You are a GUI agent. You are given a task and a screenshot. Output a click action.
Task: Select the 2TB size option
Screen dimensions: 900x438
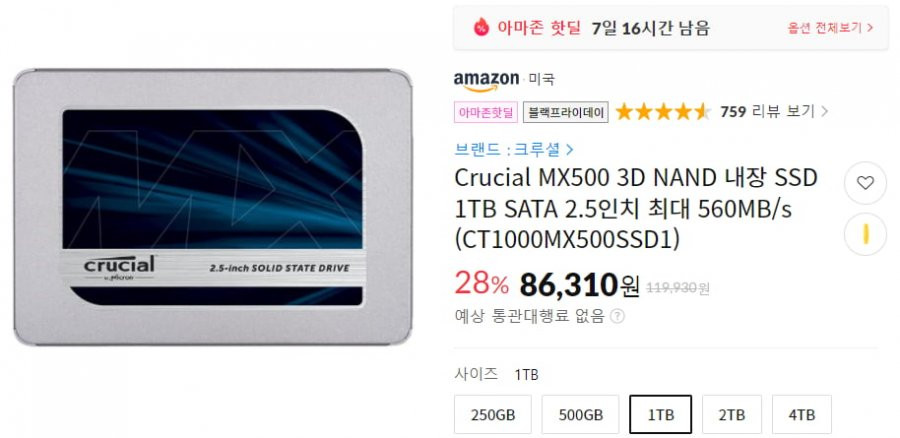tap(732, 414)
